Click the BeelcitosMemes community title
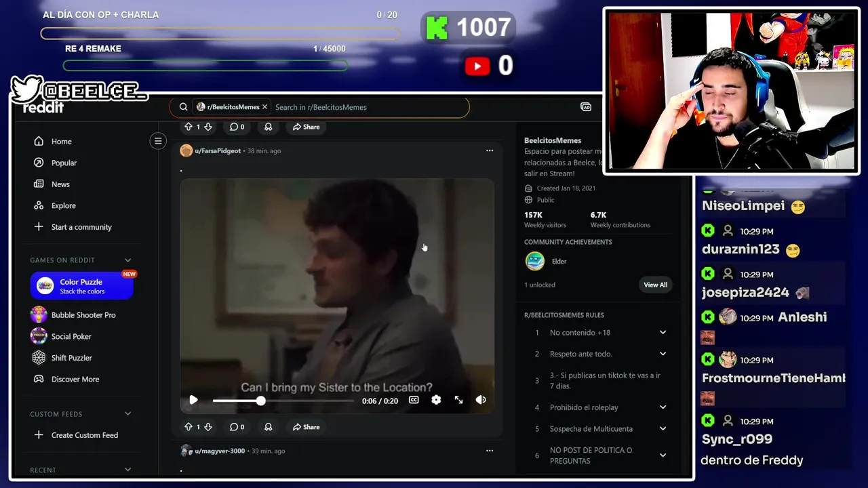Screen dimensions: 868x488 [x=553, y=140]
